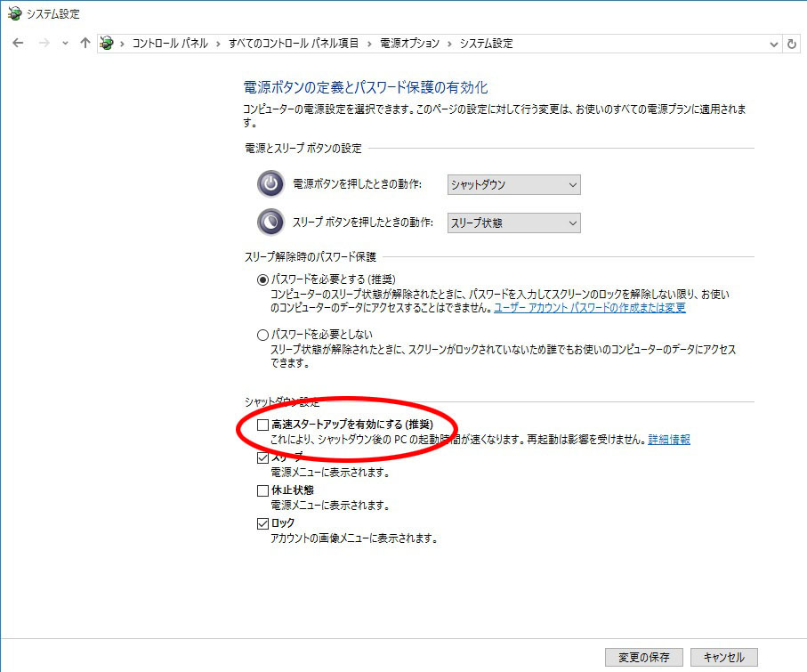Go to 電源オプション in the breadcrumb
This screenshot has height=672, width=807.
(409, 43)
